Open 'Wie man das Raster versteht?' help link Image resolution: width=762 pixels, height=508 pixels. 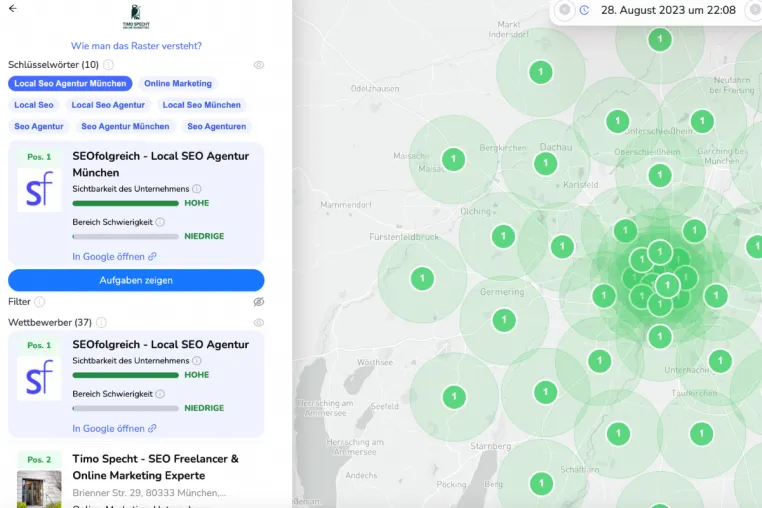136,46
